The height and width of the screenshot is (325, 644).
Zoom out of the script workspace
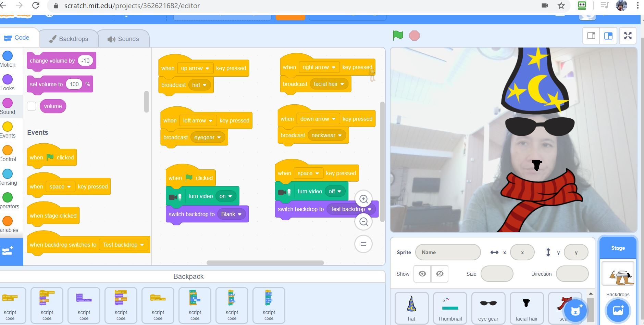click(x=363, y=222)
